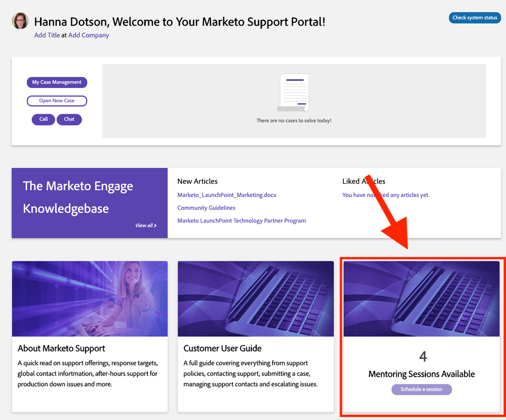Click the Customer User Guide card image
This screenshot has height=420, width=506.
(256, 299)
